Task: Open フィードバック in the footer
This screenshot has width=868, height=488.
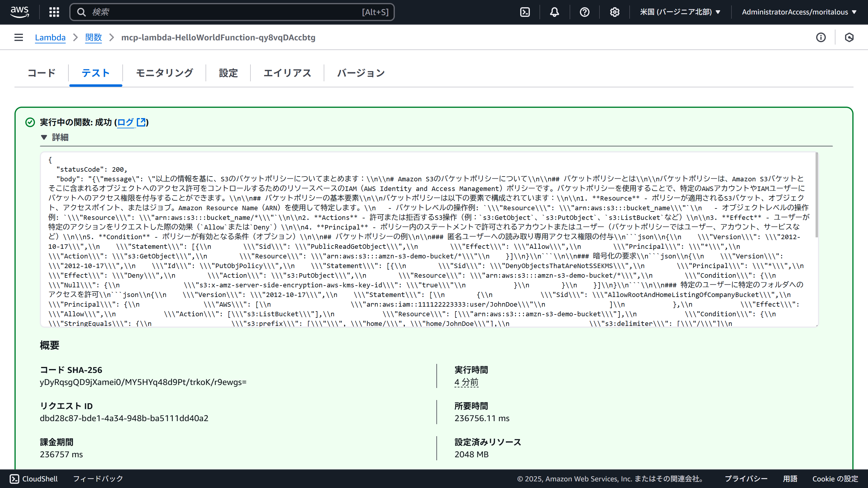Action: (x=98, y=479)
